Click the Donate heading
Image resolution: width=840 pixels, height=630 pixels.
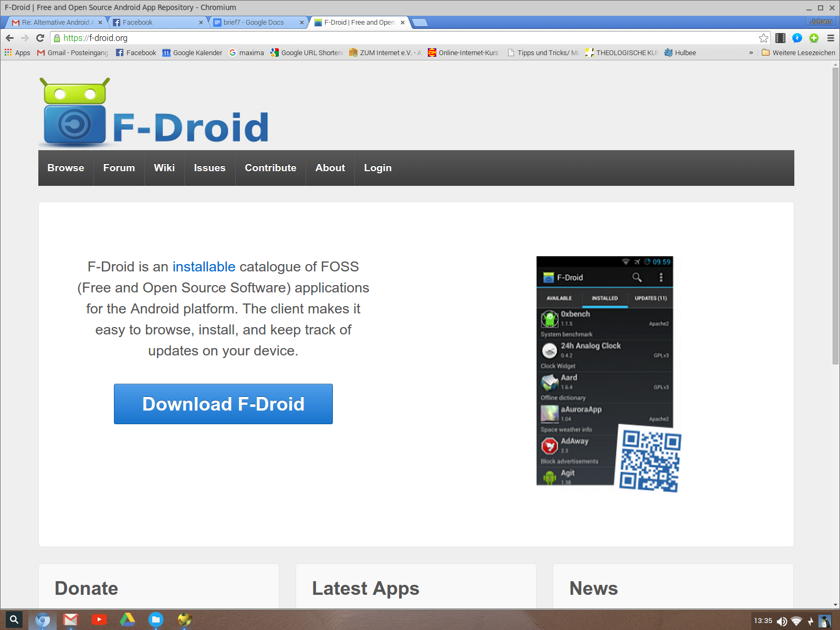[87, 589]
